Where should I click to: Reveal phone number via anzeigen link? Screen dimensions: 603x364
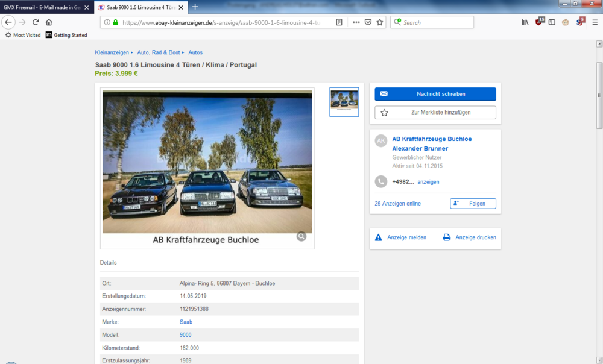click(428, 182)
